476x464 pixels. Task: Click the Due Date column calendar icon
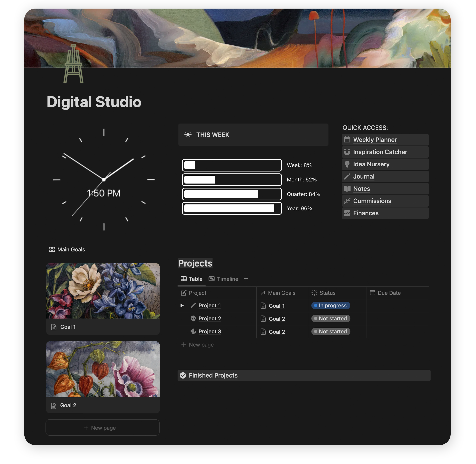[x=372, y=293]
